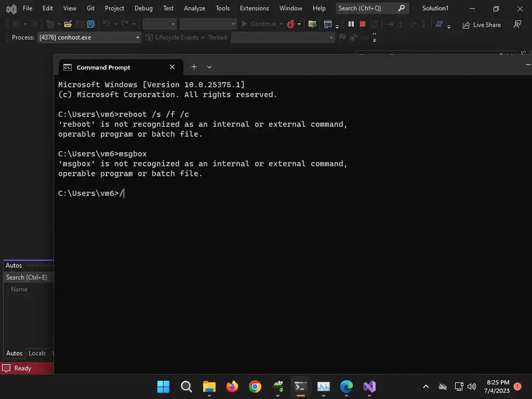Click Show Next Statement arrow icon
The width and height of the screenshot is (532, 399).
click(390, 24)
